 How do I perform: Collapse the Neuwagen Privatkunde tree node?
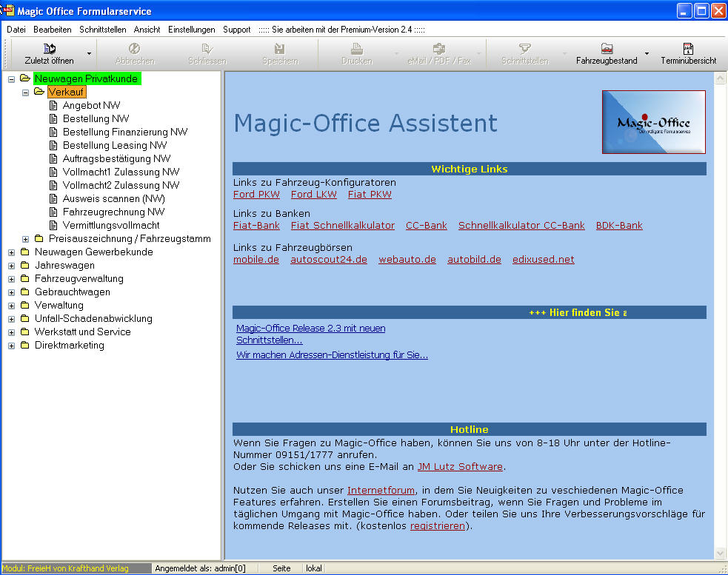pyautogui.click(x=12, y=79)
